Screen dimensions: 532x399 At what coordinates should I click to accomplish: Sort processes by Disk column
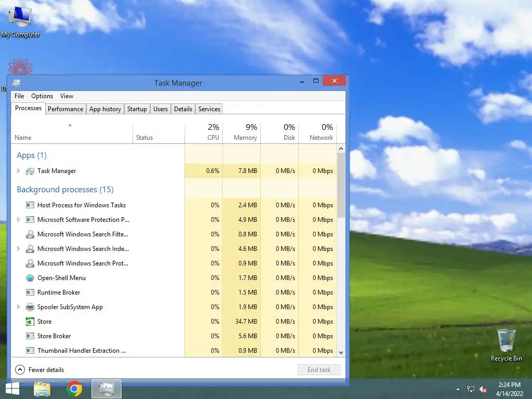(280, 132)
